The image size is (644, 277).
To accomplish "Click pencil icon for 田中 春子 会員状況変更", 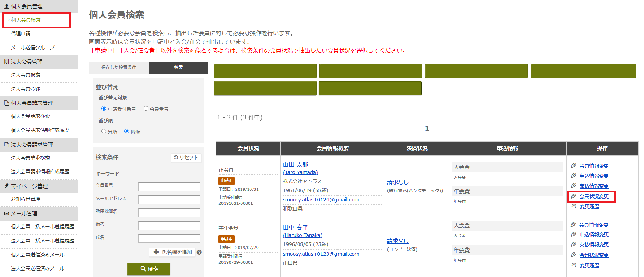I will [573, 255].
